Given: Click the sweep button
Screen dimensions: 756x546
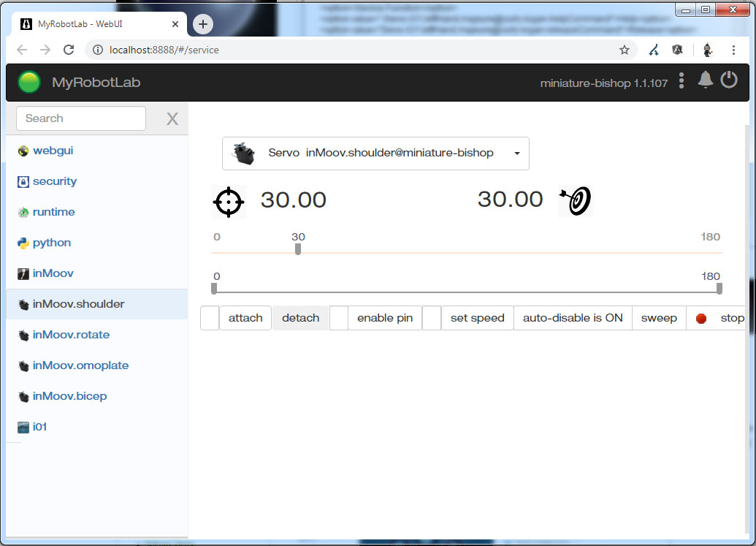Looking at the screenshot, I should pyautogui.click(x=659, y=318).
